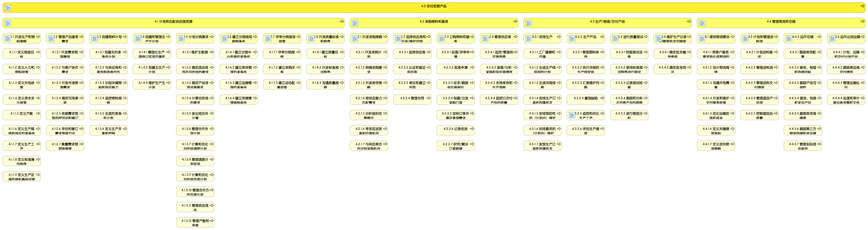Open sub-diagram icon on 创建和管理生产主计划 box
The image size is (868, 230).
(x=138, y=38)
